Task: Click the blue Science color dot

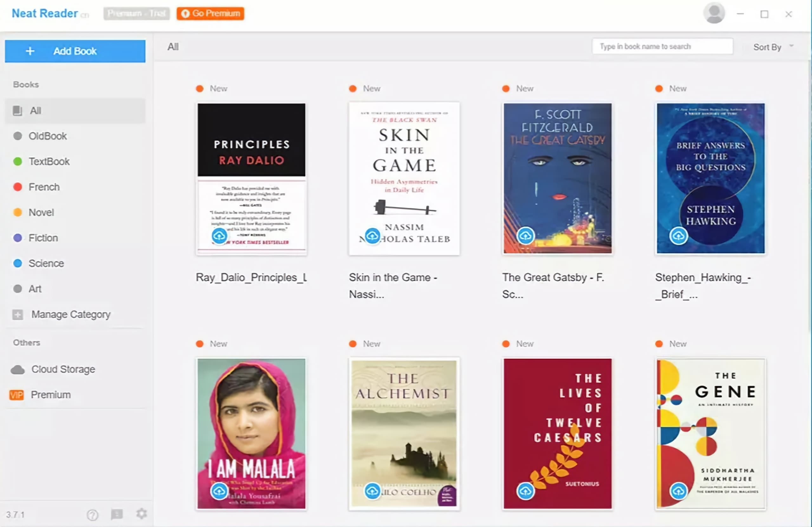Action: [x=18, y=263]
